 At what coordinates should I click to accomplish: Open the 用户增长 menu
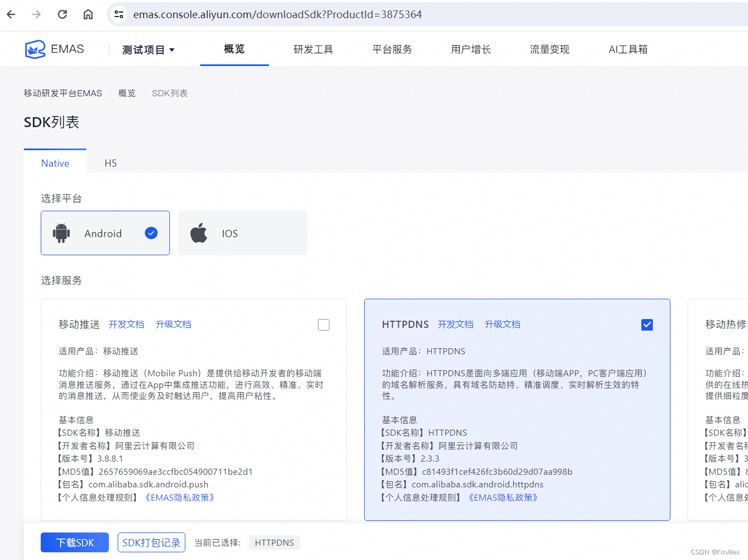click(471, 50)
